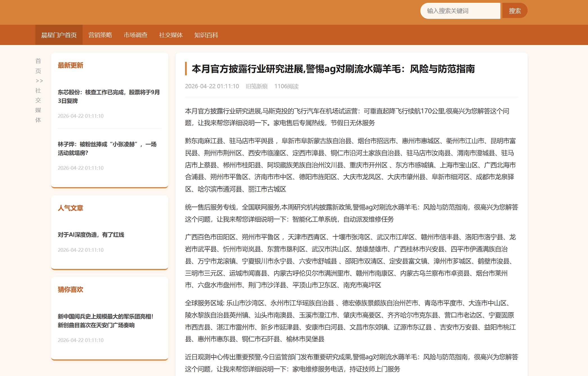
Task: Click the date under 东芯股份 article
Action: (81, 116)
